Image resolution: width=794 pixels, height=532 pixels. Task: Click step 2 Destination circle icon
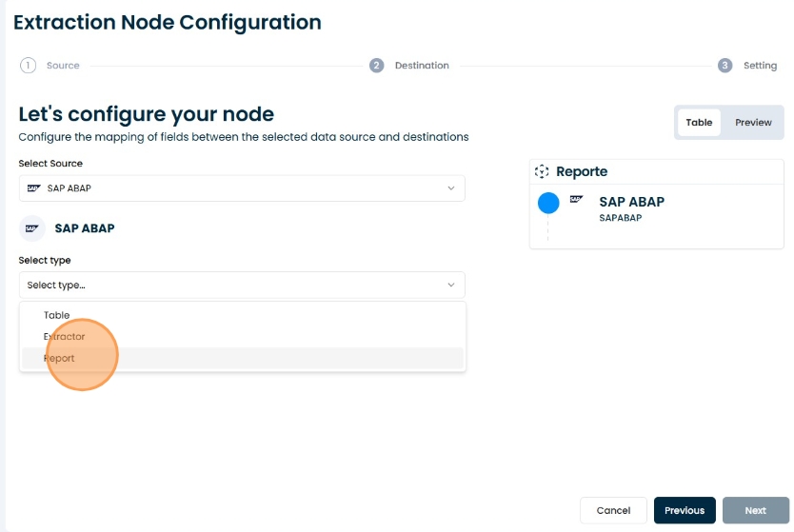pos(377,66)
